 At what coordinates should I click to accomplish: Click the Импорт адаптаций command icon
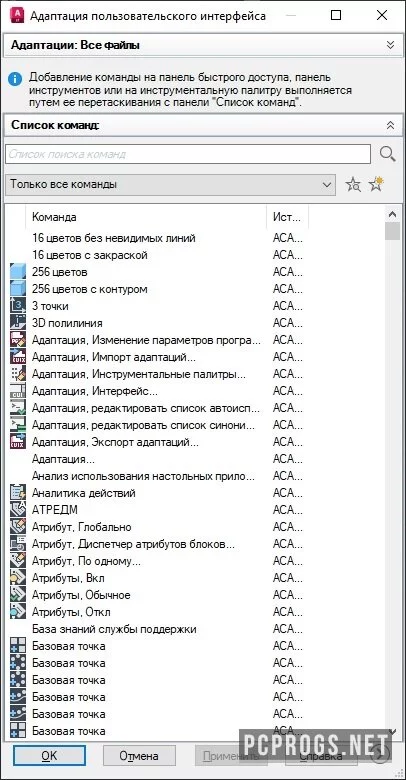(18, 357)
